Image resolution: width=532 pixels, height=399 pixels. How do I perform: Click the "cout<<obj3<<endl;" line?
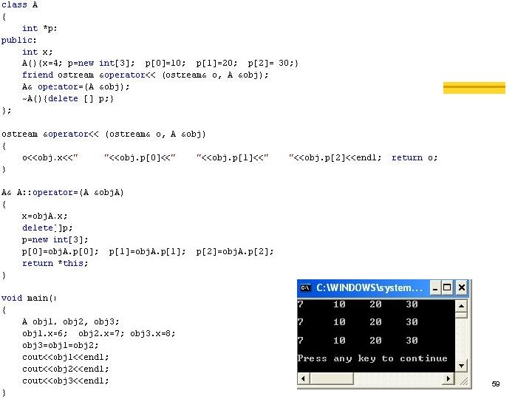pos(66,381)
